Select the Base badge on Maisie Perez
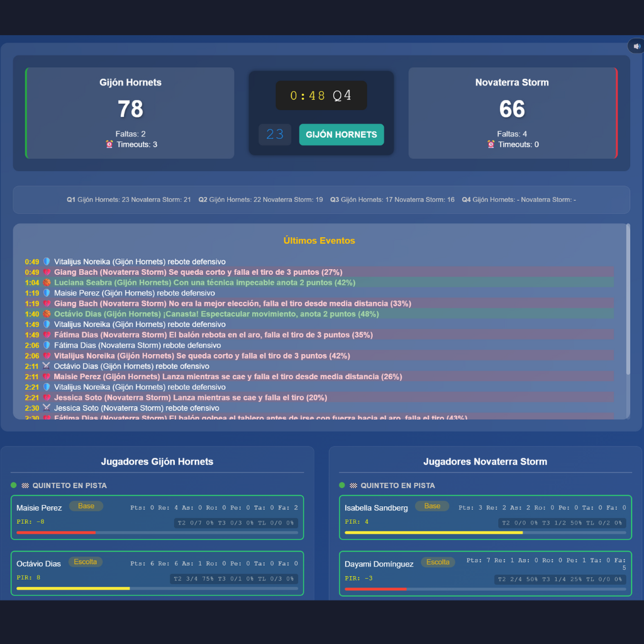Screen dimensions: 644x644 86,506
